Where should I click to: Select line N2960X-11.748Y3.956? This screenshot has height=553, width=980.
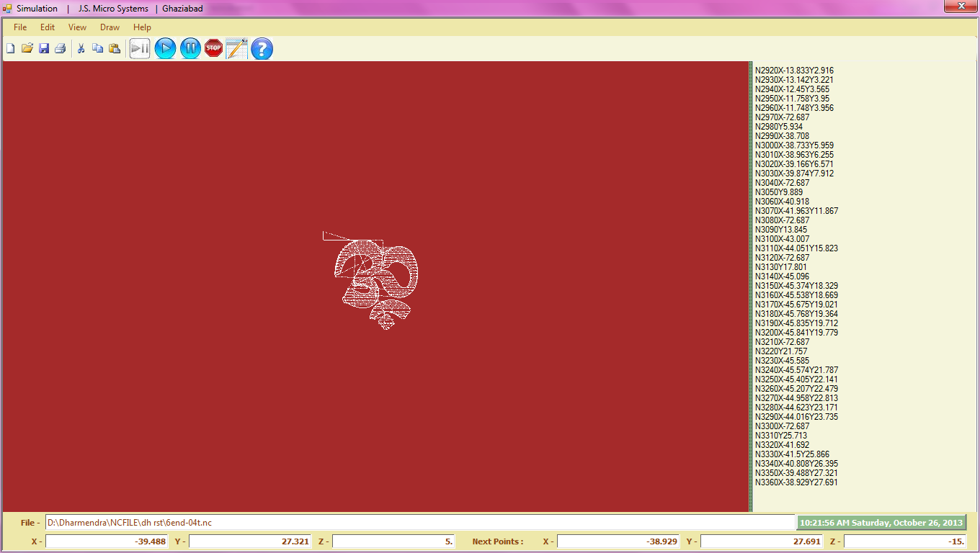click(794, 107)
